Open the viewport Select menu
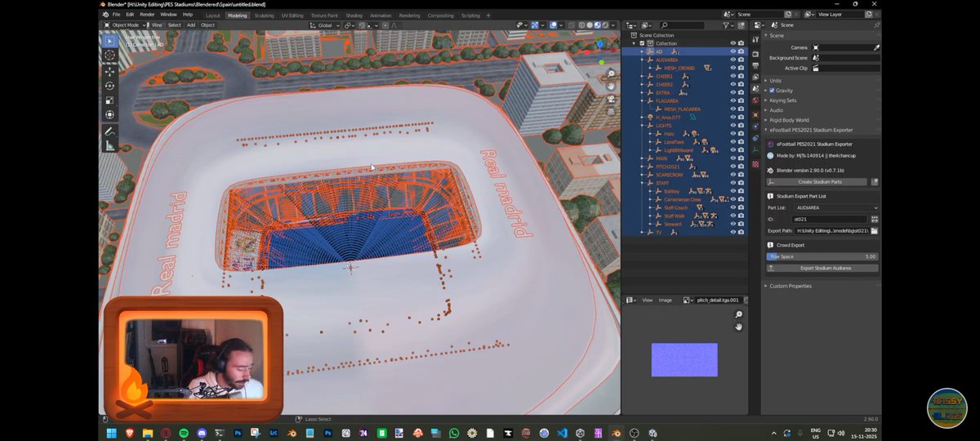 (175, 25)
